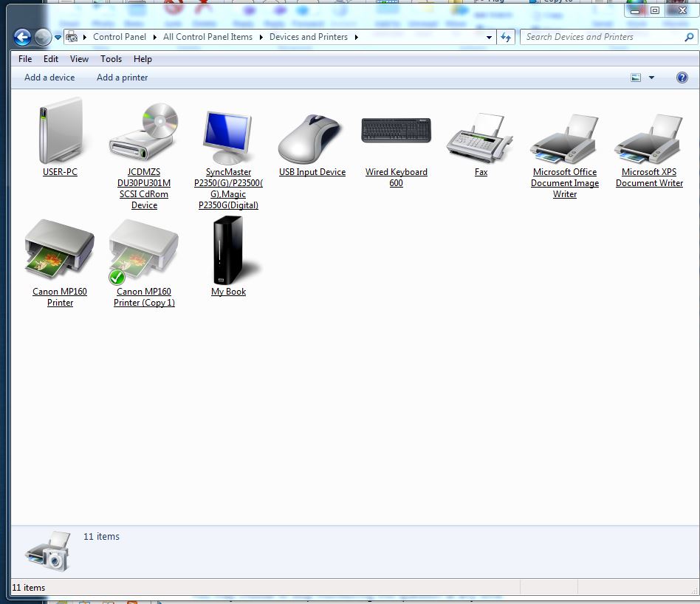Image resolution: width=700 pixels, height=604 pixels.
Task: Go to Control Panel breadcrumb
Action: (x=120, y=37)
